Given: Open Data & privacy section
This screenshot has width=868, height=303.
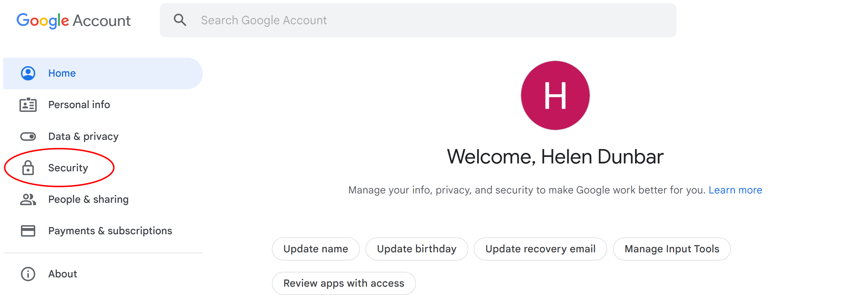Looking at the screenshot, I should [x=83, y=136].
